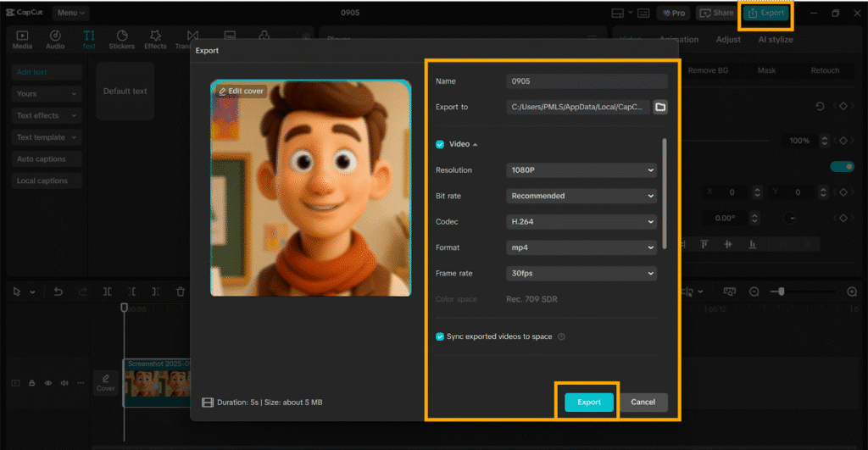Toggle Sync exported videos to space checkbox
This screenshot has height=450, width=868.
pos(440,336)
